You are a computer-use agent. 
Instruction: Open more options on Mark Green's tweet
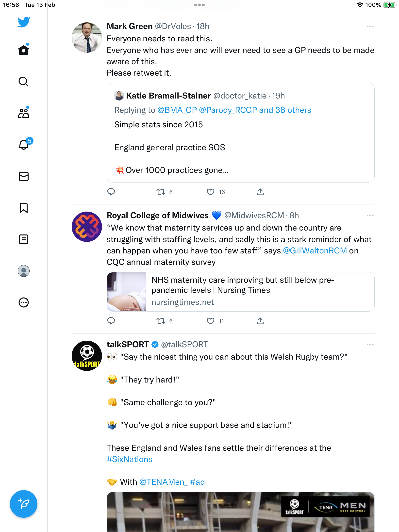pyautogui.click(x=370, y=26)
